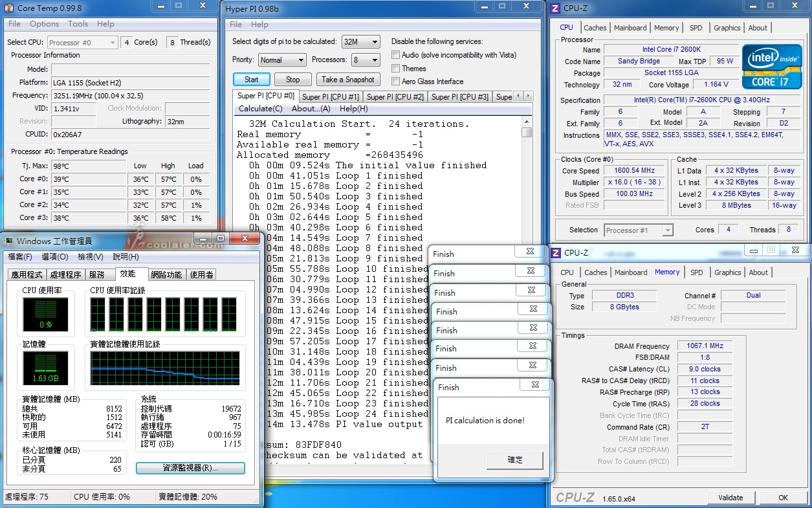Click the 記憶體 gauge showing 1.63 GB

46,369
